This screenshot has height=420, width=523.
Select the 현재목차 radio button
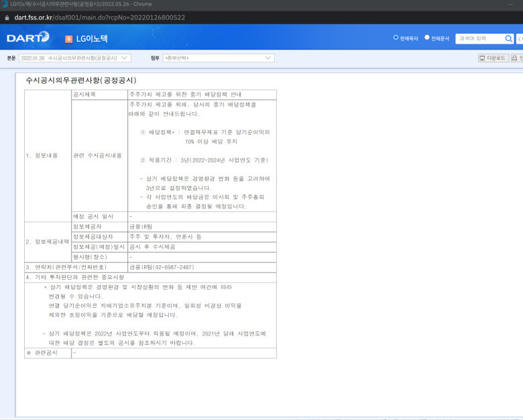[x=396, y=38]
